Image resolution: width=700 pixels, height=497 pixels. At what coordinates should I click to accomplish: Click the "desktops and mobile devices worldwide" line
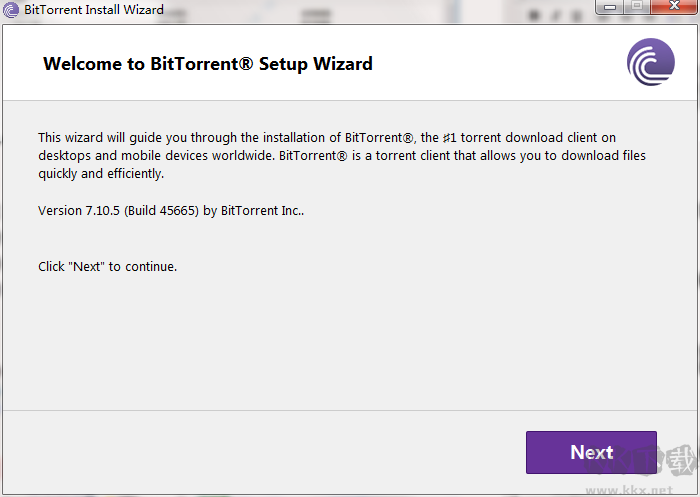[155, 155]
